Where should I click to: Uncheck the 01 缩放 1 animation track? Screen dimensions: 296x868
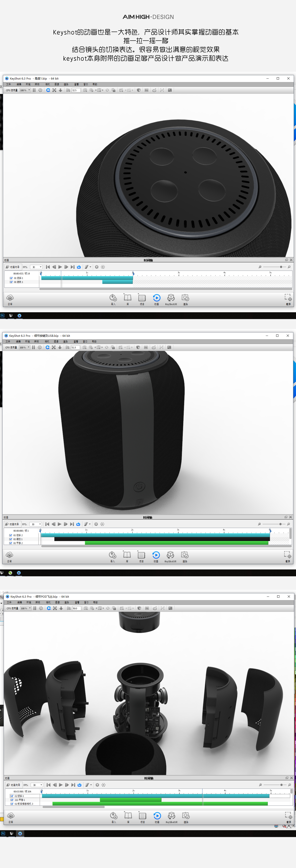[x=10, y=539]
